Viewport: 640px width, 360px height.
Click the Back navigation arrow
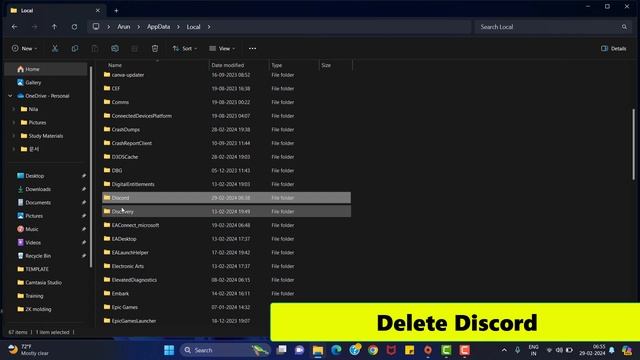[15, 27]
